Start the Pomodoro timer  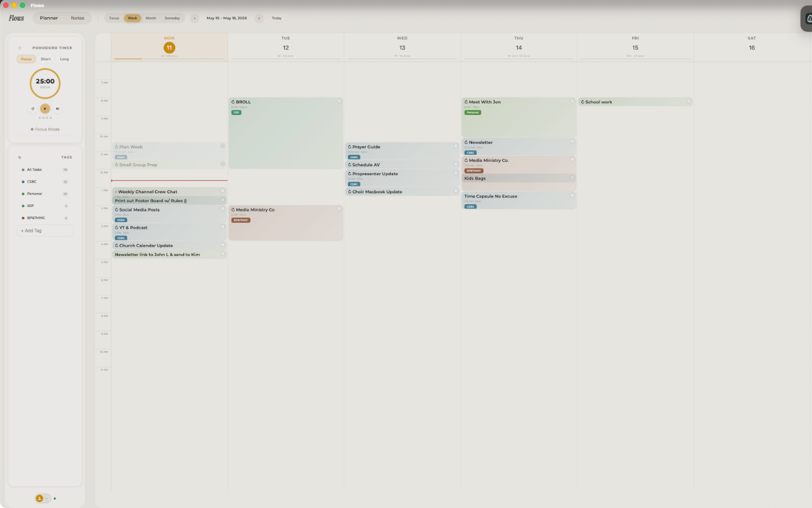coord(45,109)
